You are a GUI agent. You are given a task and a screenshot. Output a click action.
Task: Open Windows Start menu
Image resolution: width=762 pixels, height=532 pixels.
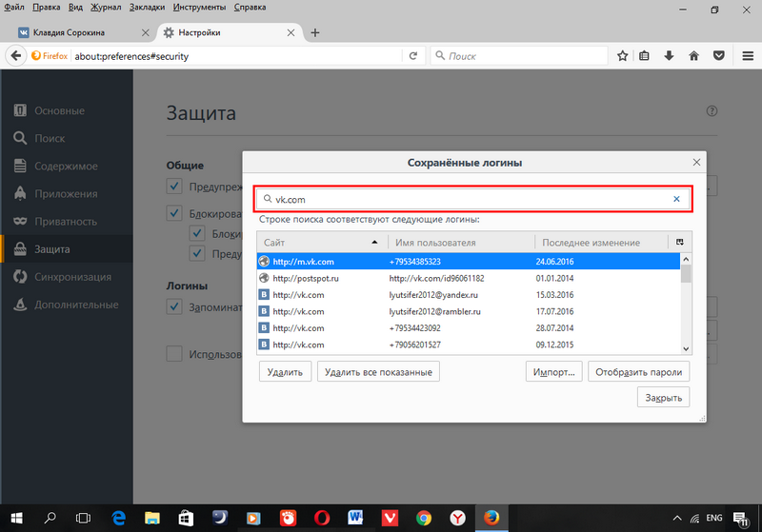(16, 518)
